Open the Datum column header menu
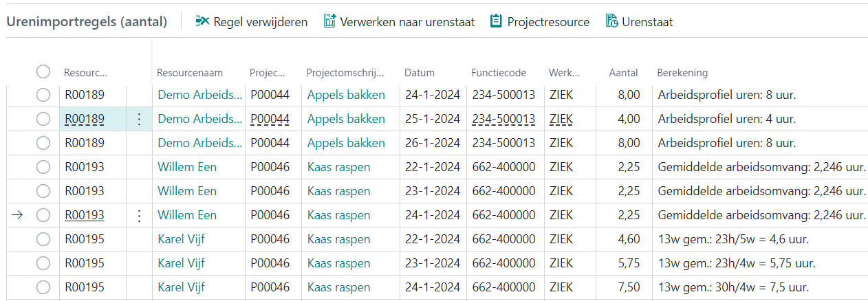This screenshot has width=868, height=301. (420, 73)
